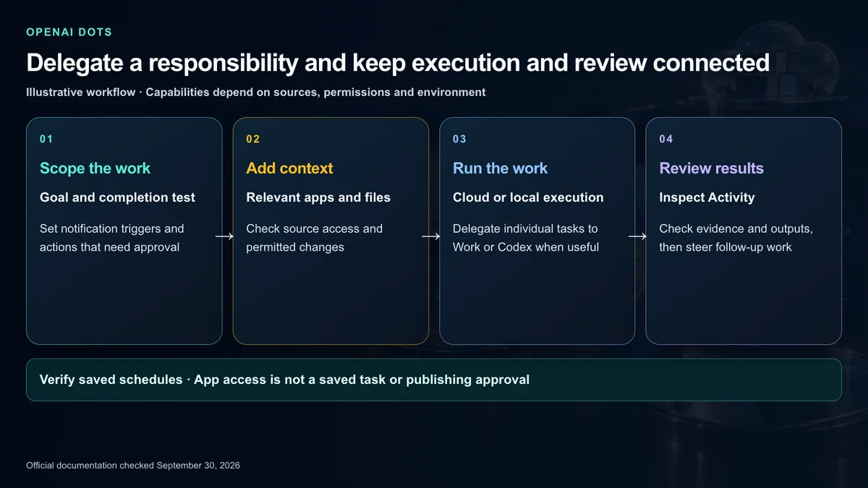Click the step number 01
The image size is (868, 488).
pyautogui.click(x=46, y=139)
